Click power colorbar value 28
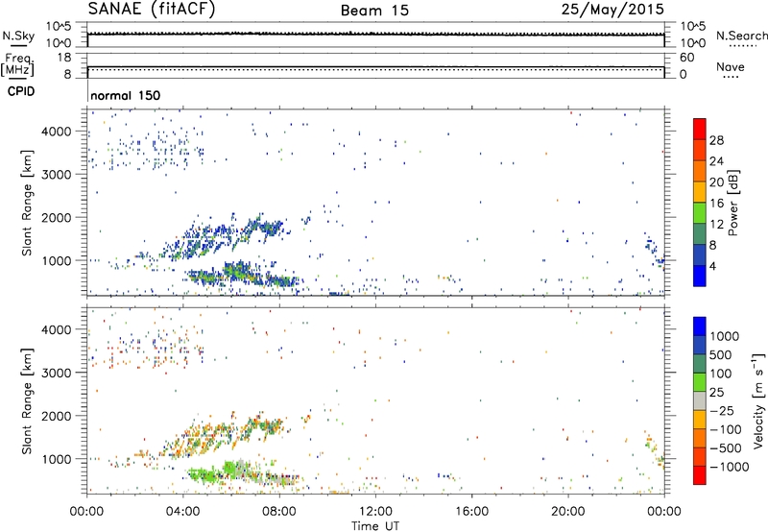 click(x=716, y=140)
